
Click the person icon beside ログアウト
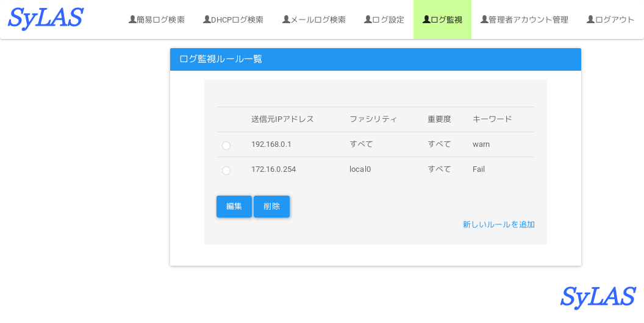tap(590, 20)
